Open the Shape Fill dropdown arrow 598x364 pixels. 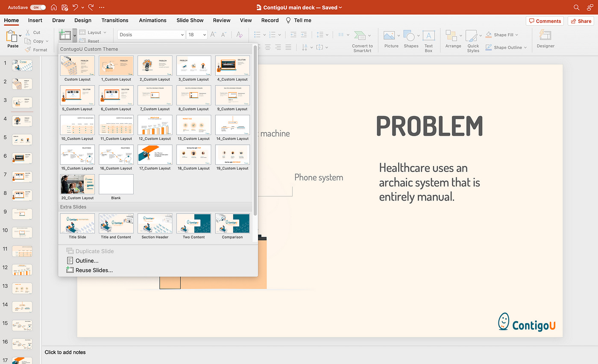click(517, 35)
